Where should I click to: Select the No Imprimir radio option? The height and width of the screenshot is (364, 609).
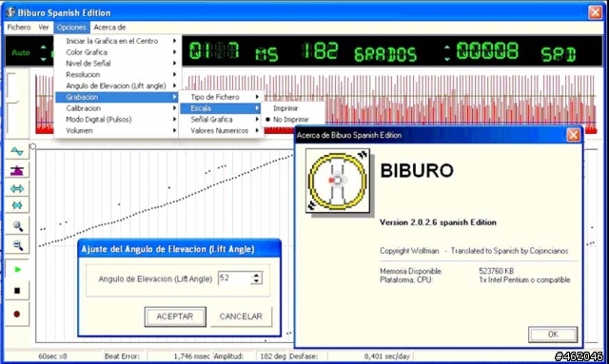tap(290, 120)
